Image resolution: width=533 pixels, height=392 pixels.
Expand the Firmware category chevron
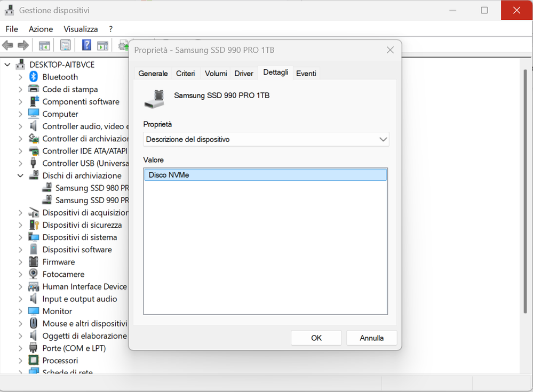[x=20, y=262]
